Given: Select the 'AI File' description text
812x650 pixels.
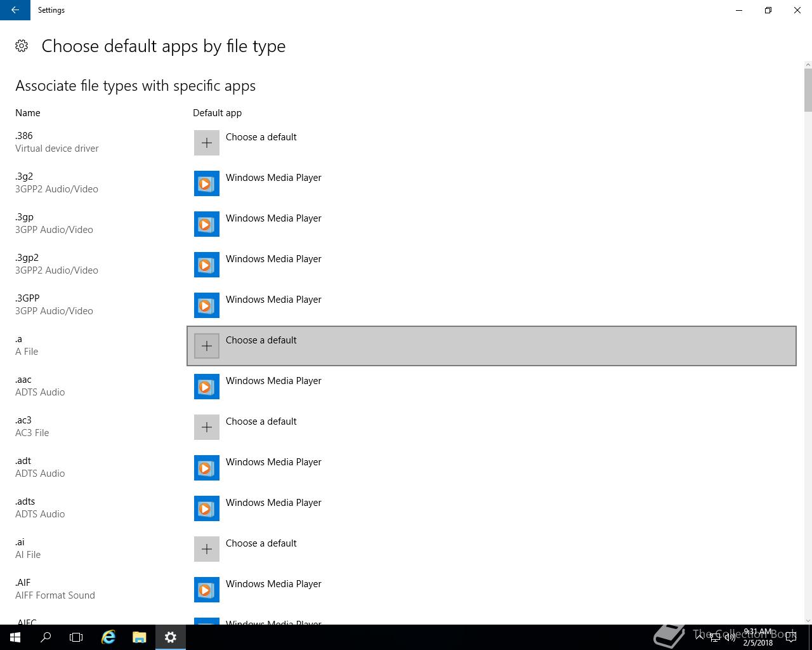Looking at the screenshot, I should pos(28,555).
